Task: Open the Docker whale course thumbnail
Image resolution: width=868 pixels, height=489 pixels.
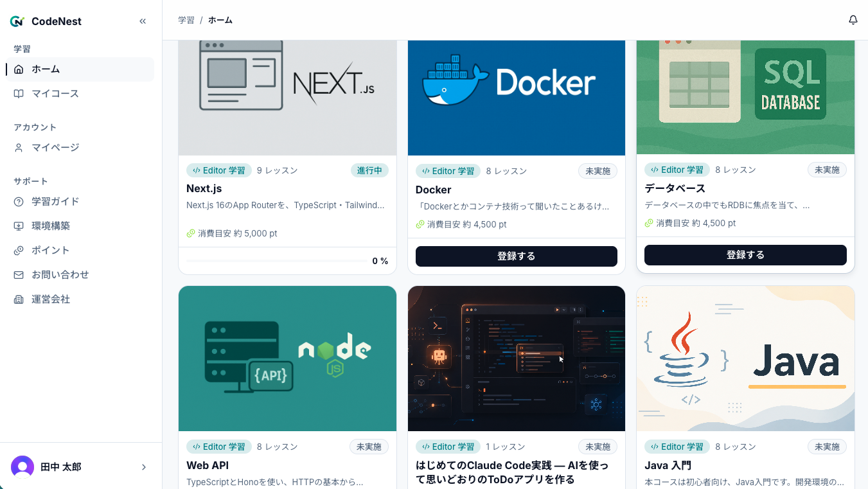Action: (517, 98)
